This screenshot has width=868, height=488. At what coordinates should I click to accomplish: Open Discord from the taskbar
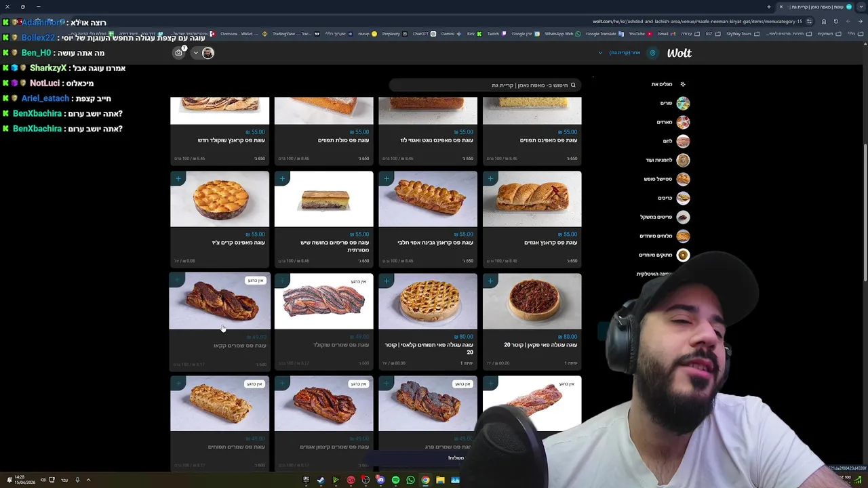point(380,480)
